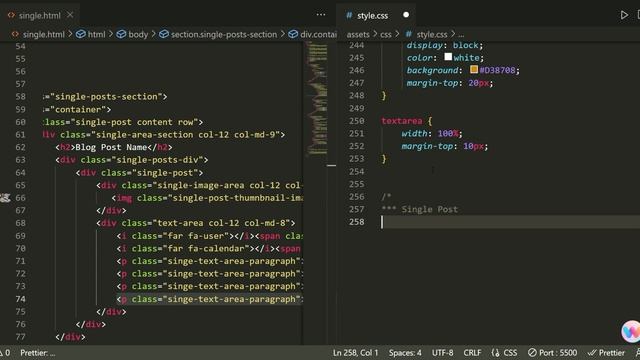
Task: Click the floating round assistant icon
Action: [x=631, y=331]
